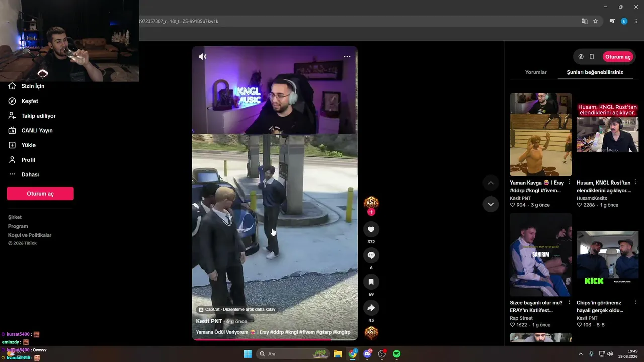
Task: Click the Profil person icon
Action: point(12,160)
